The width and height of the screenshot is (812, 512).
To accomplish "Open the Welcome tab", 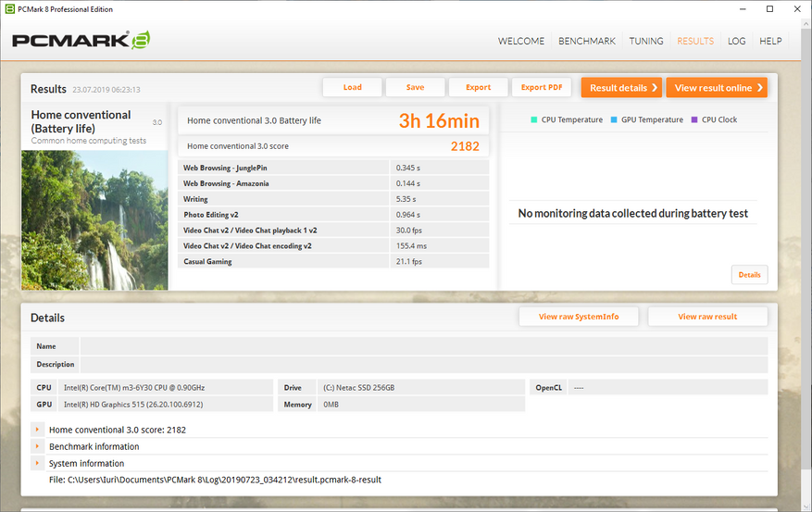I will click(x=521, y=41).
